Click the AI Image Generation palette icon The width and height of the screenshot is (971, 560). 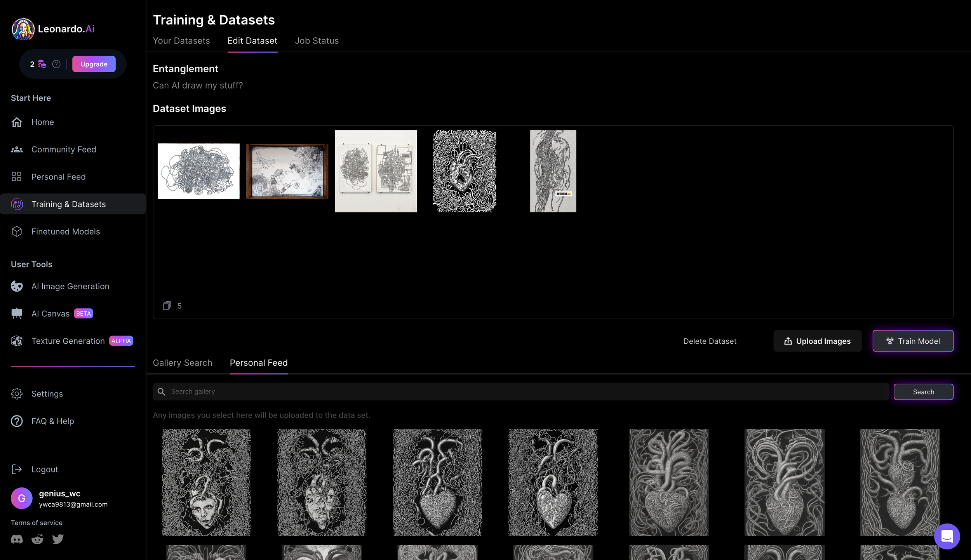(x=17, y=286)
